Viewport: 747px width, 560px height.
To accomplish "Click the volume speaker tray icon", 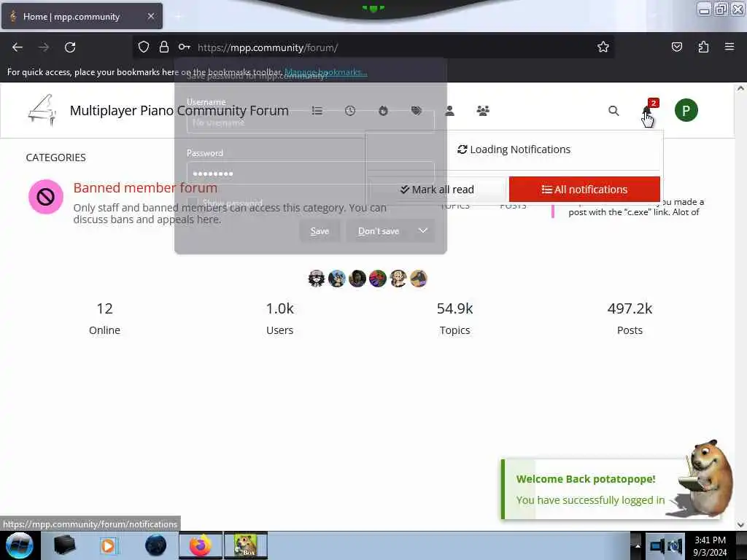I will 674,546.
